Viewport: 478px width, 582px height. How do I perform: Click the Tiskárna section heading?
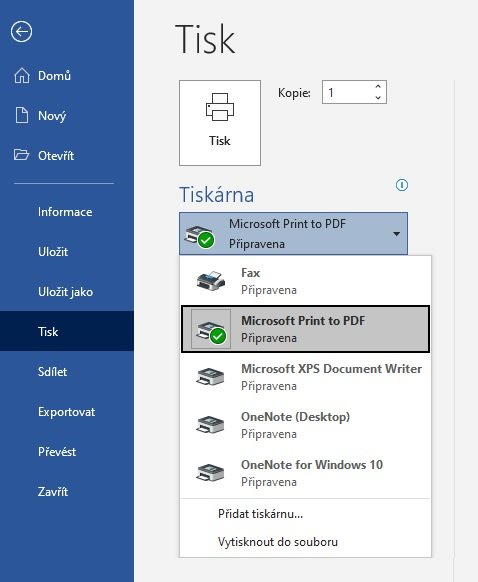217,195
